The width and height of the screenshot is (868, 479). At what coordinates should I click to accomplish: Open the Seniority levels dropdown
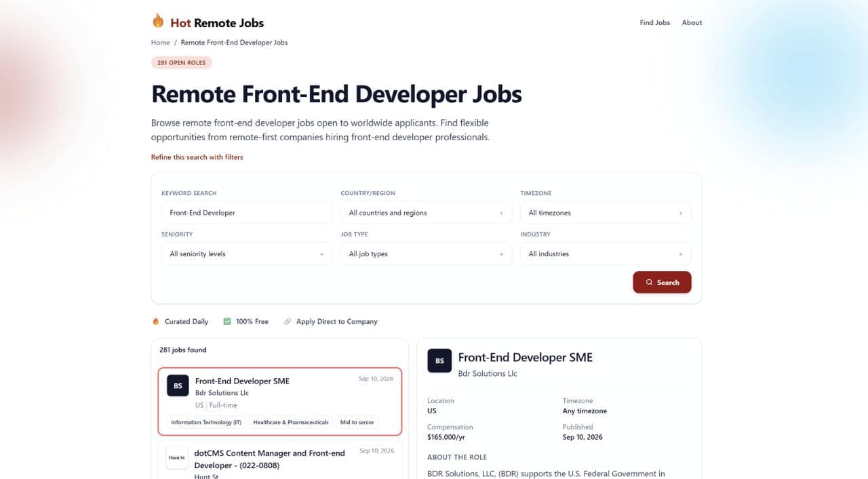click(x=247, y=254)
